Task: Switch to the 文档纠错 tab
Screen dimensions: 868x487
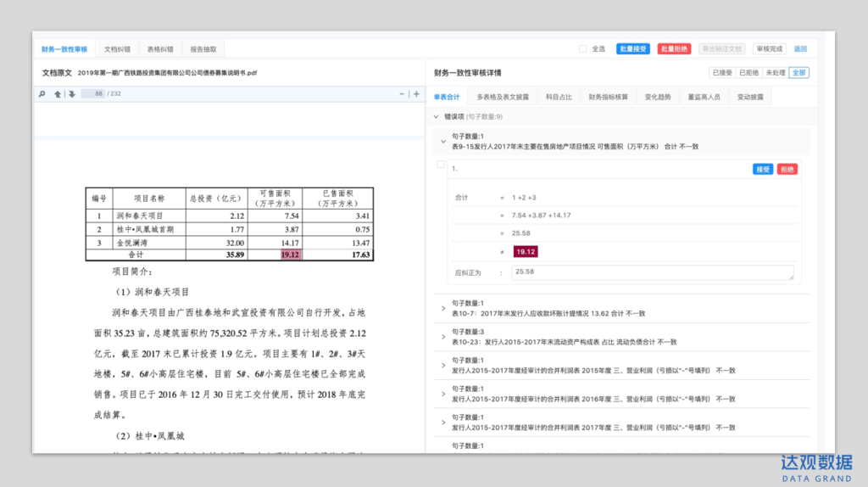Action: pos(118,49)
